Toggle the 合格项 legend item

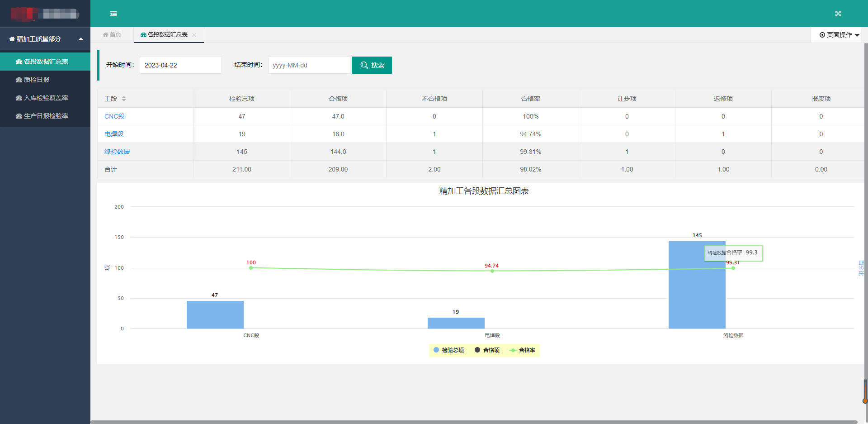point(487,350)
